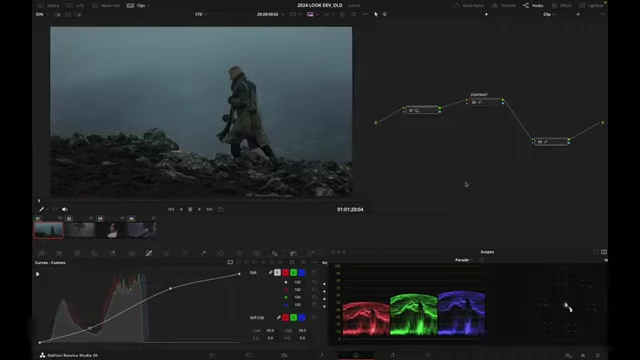The image size is (640, 360).
Task: Expand Curves play-arrow disclosure triangle
Action: pos(38,274)
